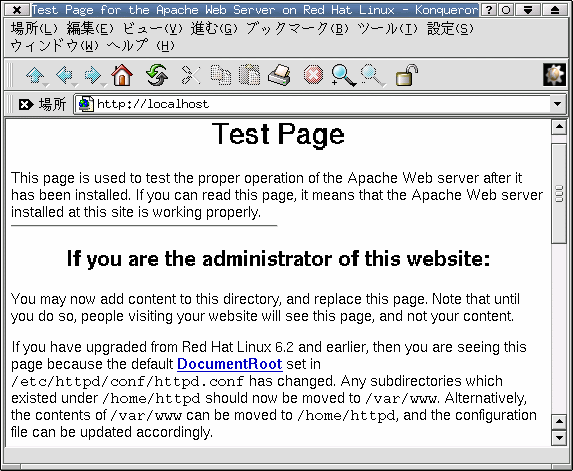Click the administrator of this website heading
Screen dimensions: 573x471
tap(278, 259)
